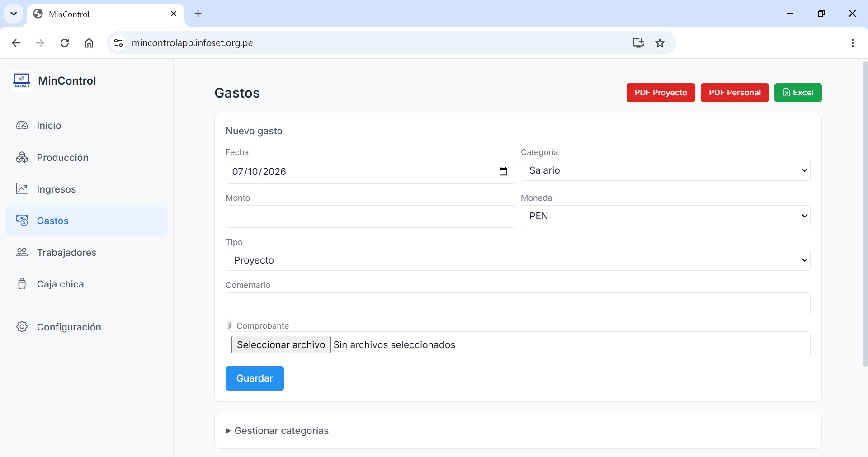Open Ingresos section
868x457 pixels.
(86, 189)
